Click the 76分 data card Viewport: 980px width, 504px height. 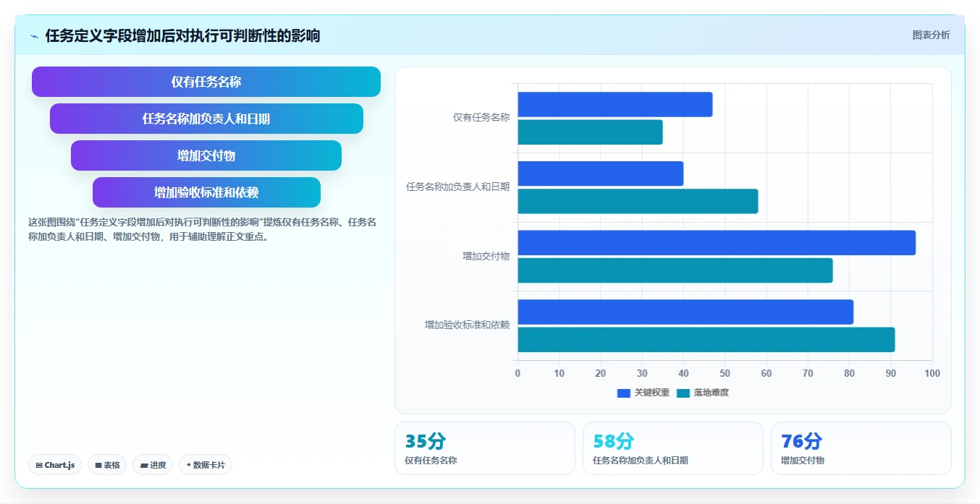861,448
